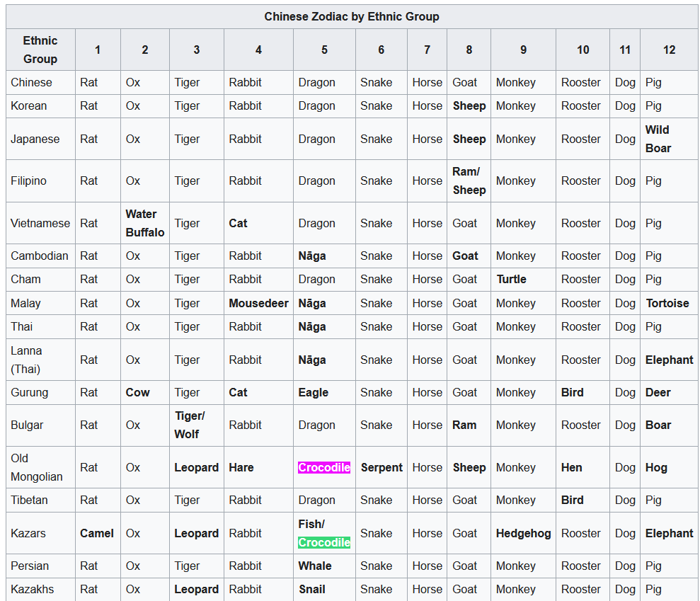Image resolution: width=700 pixels, height=601 pixels.
Task: Click 'Wild Boar' in the Japanese row
Action: 658,139
